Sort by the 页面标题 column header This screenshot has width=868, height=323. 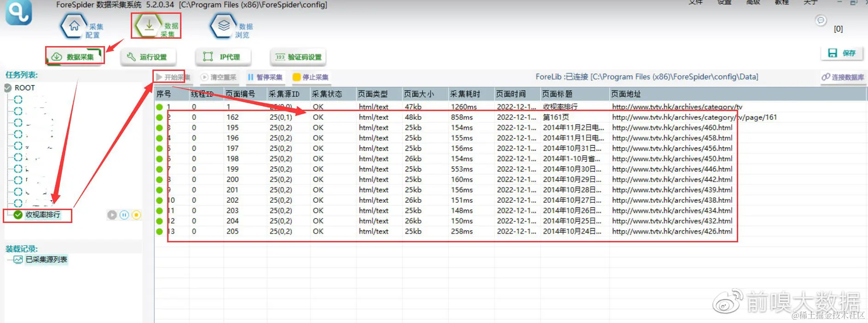tap(575, 94)
